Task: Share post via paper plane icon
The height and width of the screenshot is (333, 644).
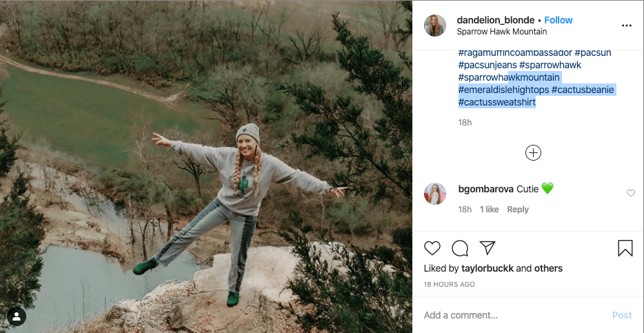Action: pyautogui.click(x=487, y=248)
